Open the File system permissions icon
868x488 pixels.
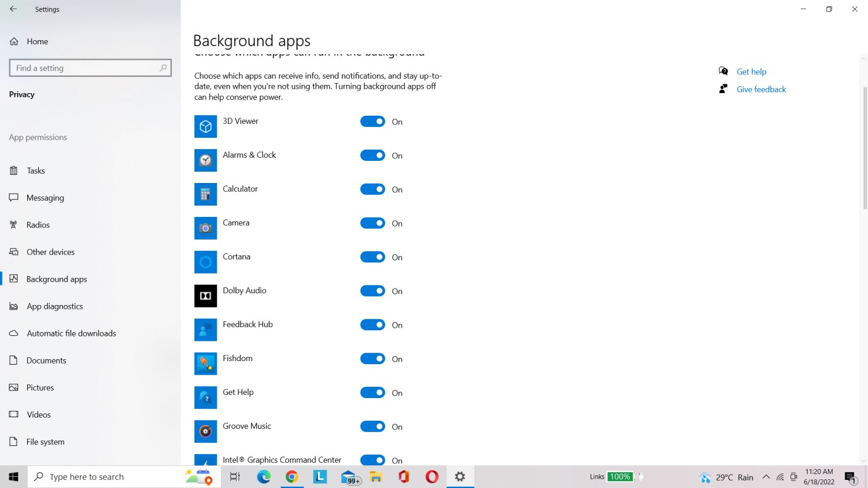click(x=14, y=441)
